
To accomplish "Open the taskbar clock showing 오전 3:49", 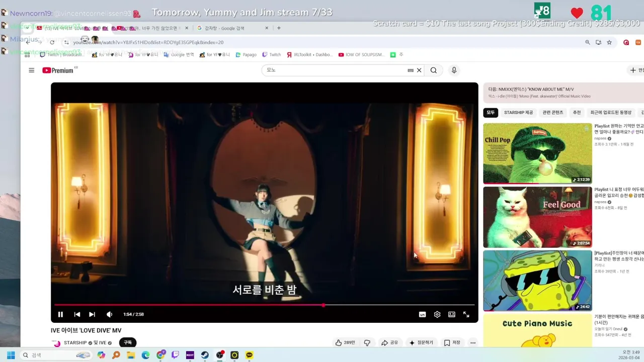I will coord(628,355).
